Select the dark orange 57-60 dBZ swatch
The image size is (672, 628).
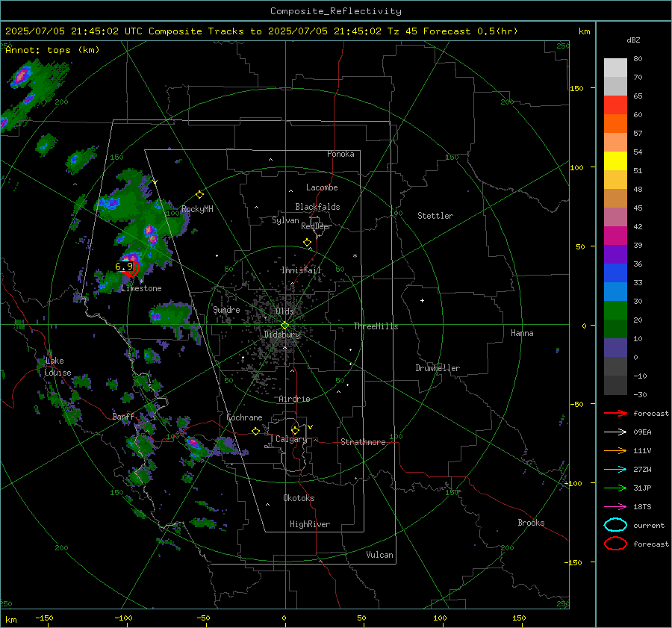pos(615,123)
